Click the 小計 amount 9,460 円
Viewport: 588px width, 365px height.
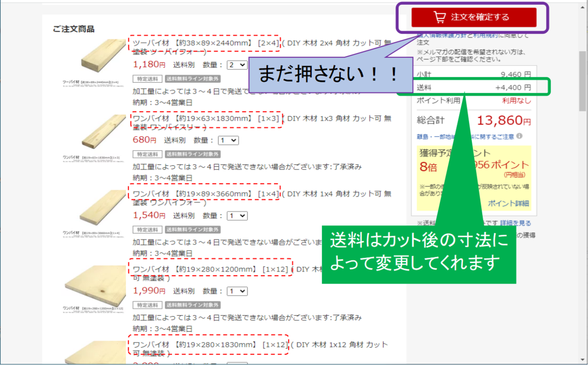coord(515,75)
